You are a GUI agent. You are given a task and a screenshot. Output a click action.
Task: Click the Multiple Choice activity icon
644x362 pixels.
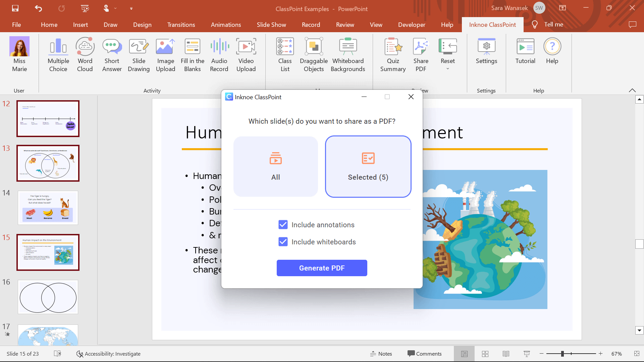(58, 54)
